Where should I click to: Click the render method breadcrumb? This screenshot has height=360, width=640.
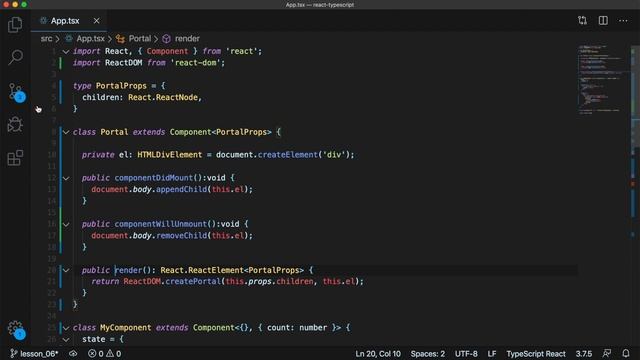(x=181, y=38)
